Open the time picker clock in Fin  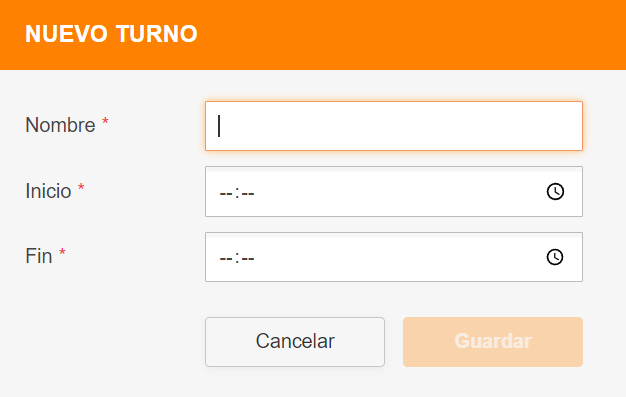(x=555, y=257)
